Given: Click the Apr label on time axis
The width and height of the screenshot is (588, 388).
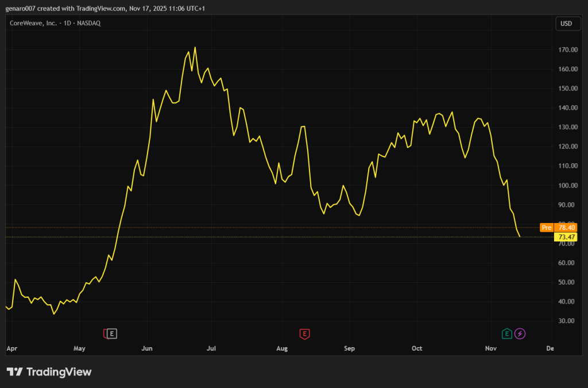Looking at the screenshot, I should point(11,348).
